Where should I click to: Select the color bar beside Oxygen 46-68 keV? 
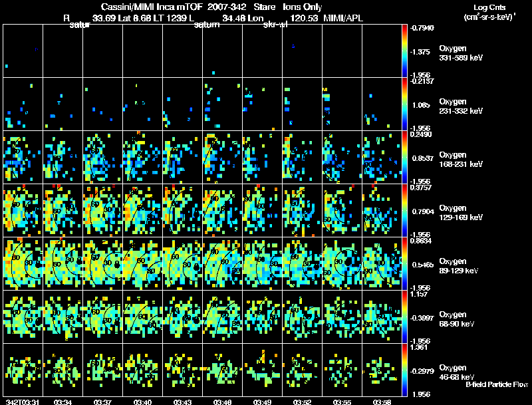pyautogui.click(x=404, y=370)
